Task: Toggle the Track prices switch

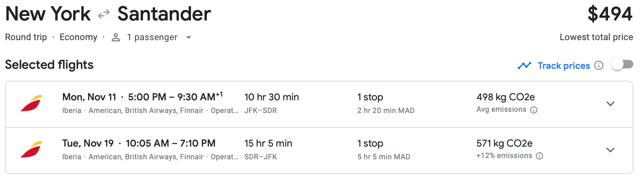Action: [622, 65]
